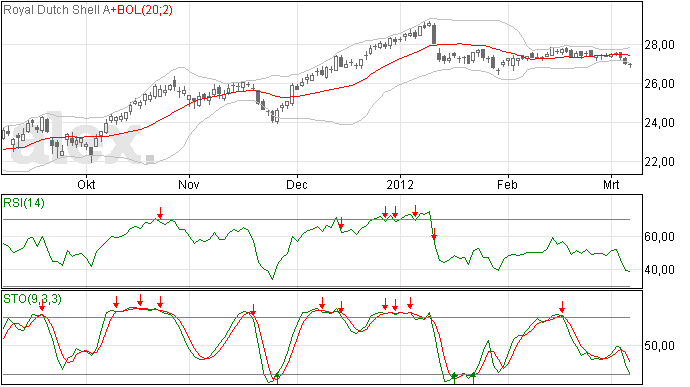Click the 24,00 price axis label
The width and height of the screenshot is (690, 387).
[x=659, y=123]
